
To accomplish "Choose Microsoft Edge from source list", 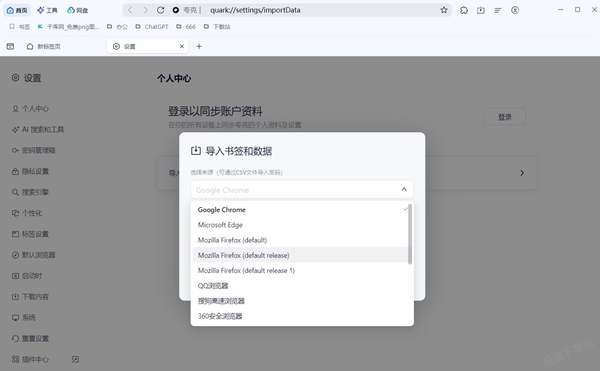I will click(300, 225).
